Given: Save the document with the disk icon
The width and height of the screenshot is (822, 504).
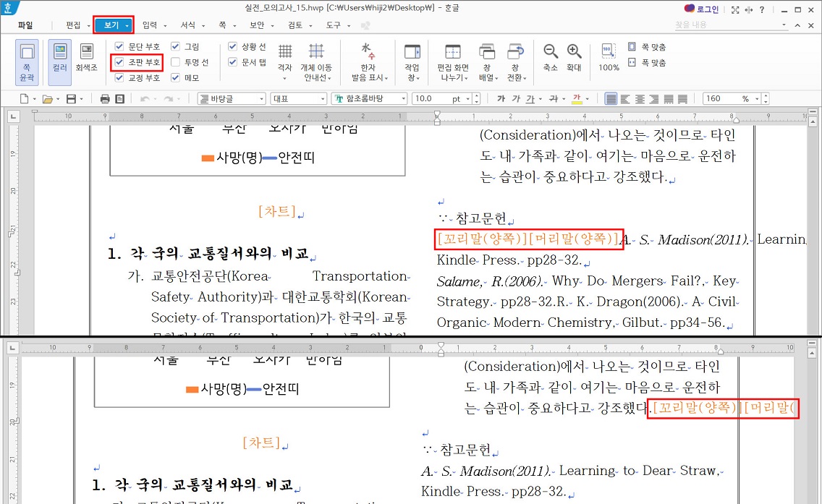Looking at the screenshot, I should (x=72, y=98).
